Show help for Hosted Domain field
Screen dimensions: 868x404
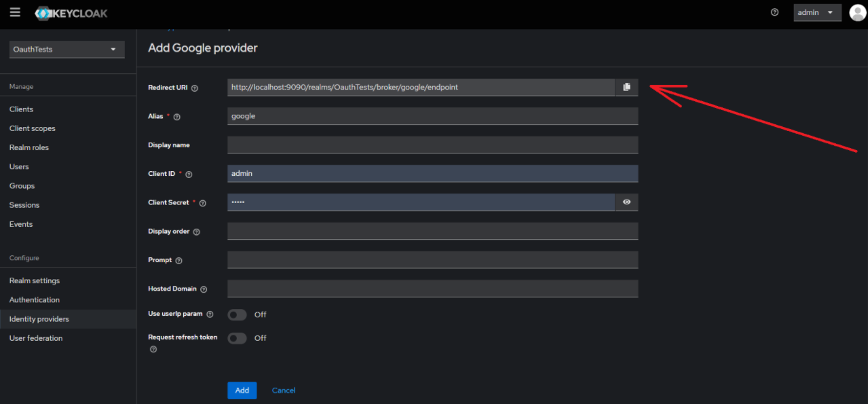204,289
